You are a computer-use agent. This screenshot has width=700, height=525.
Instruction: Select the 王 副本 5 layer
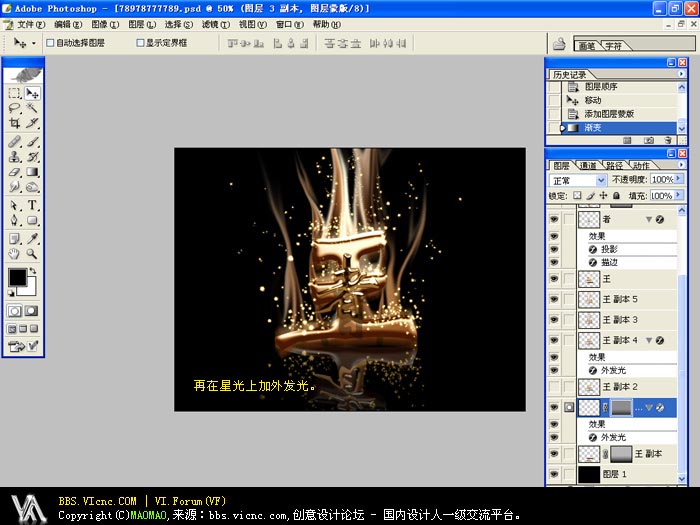click(620, 299)
